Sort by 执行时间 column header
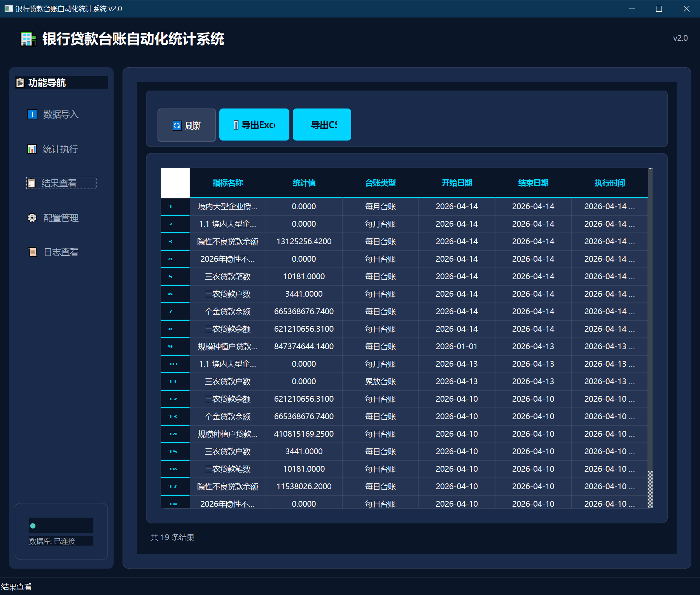The height and width of the screenshot is (595, 700). pos(609,183)
